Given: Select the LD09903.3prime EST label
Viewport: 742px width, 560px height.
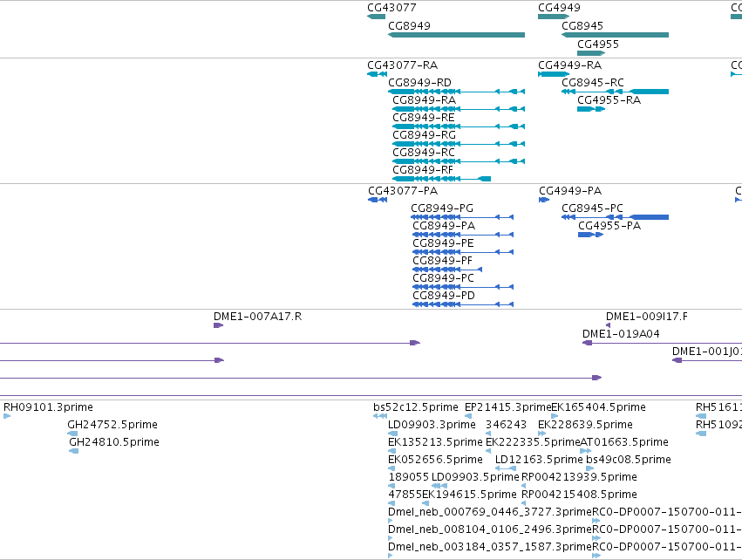Looking at the screenshot, I should (x=432, y=425).
